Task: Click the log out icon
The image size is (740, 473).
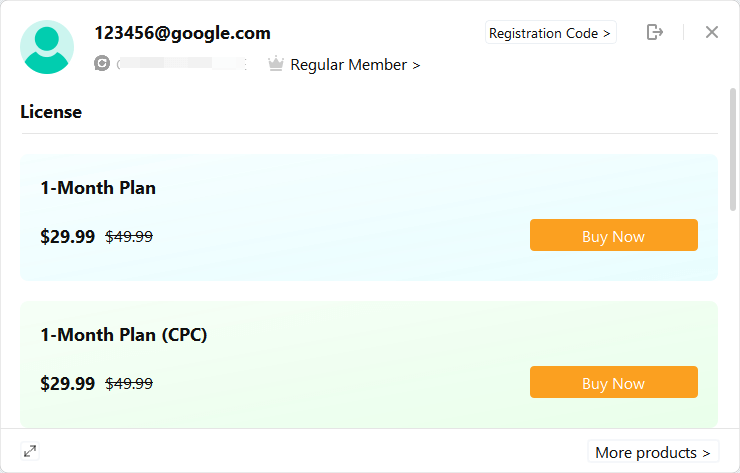Action: coord(655,32)
